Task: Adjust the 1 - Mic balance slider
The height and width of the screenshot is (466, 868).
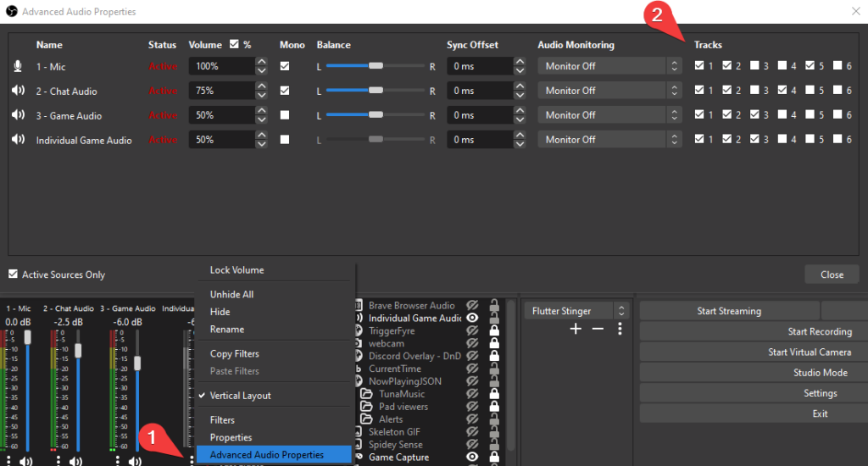Action: click(x=376, y=66)
